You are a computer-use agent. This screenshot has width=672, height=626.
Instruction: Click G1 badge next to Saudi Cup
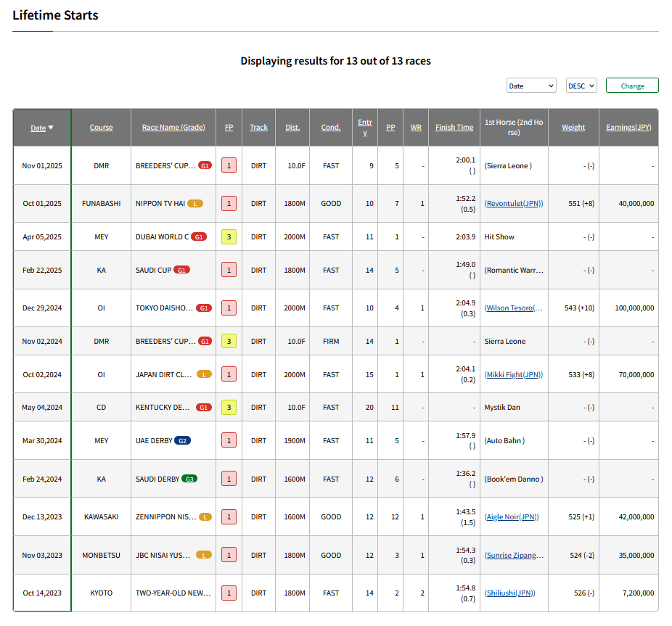[x=181, y=271]
